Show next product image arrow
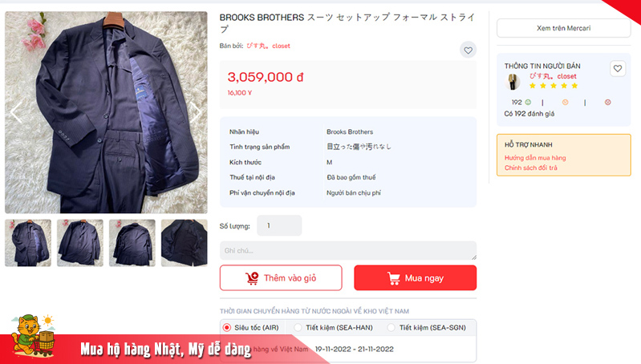 click(x=196, y=112)
